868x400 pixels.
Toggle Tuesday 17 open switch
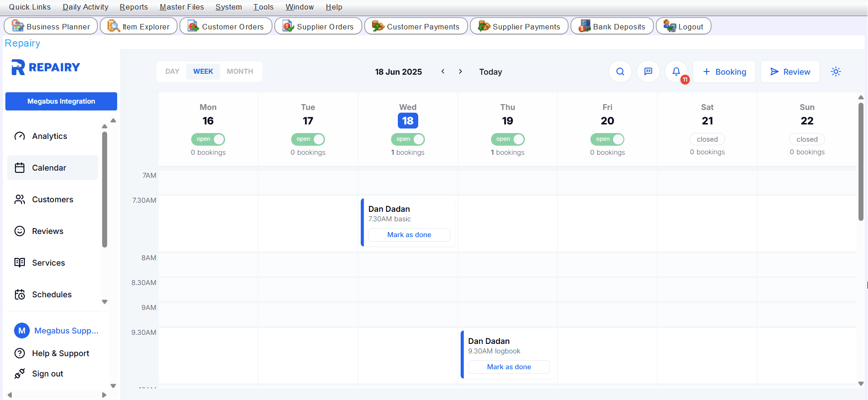[308, 139]
